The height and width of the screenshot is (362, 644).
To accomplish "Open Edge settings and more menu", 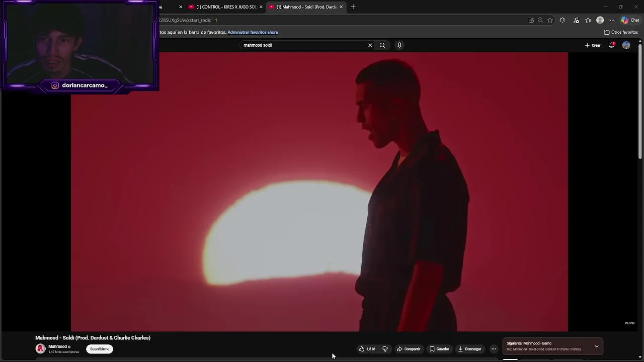I will pyautogui.click(x=612, y=20).
